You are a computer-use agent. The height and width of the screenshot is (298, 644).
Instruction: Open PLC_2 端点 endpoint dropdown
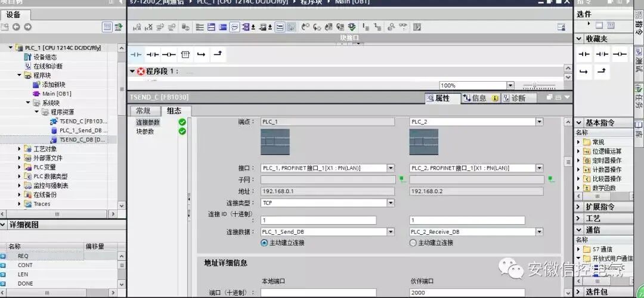point(539,122)
